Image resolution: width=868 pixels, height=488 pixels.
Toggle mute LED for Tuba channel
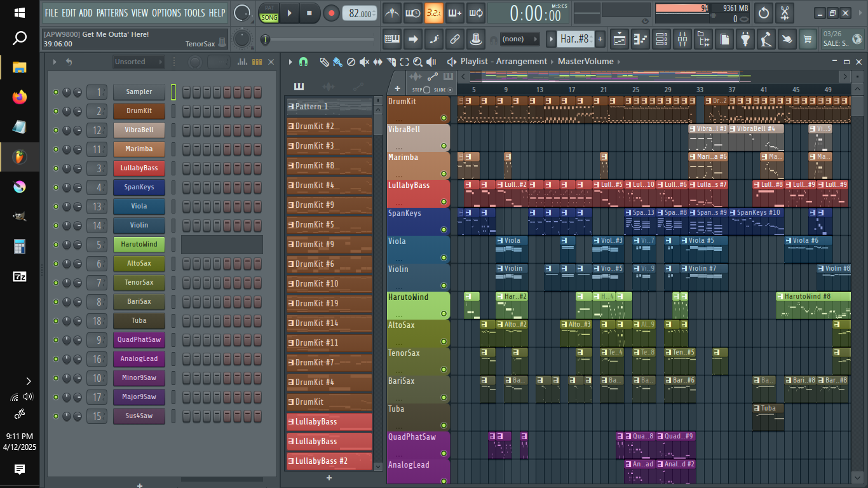(x=56, y=321)
